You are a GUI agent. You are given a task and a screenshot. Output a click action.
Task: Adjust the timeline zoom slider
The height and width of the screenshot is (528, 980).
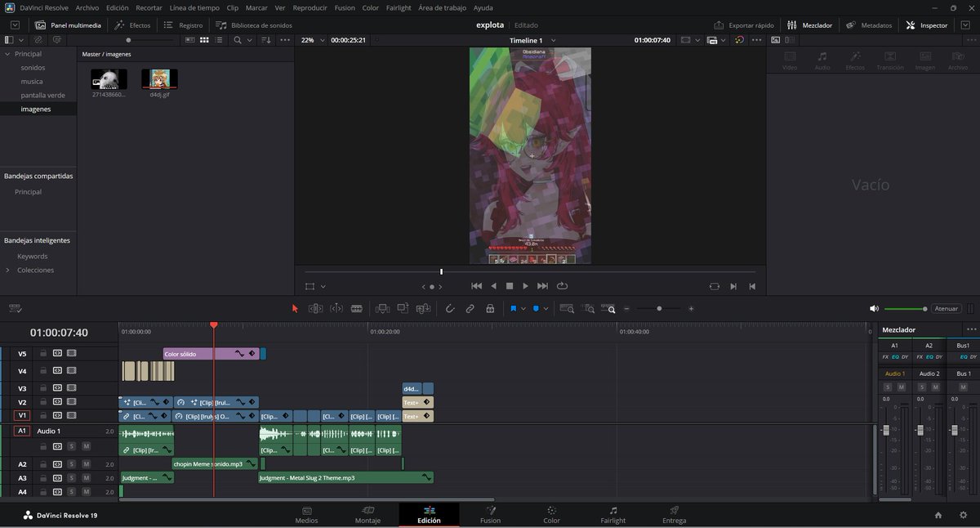[x=659, y=308]
